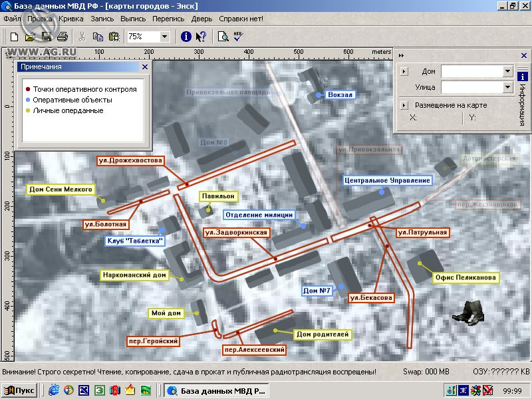The image size is (532, 399).
Task: Open the Справки нет! menu
Action: [241, 19]
